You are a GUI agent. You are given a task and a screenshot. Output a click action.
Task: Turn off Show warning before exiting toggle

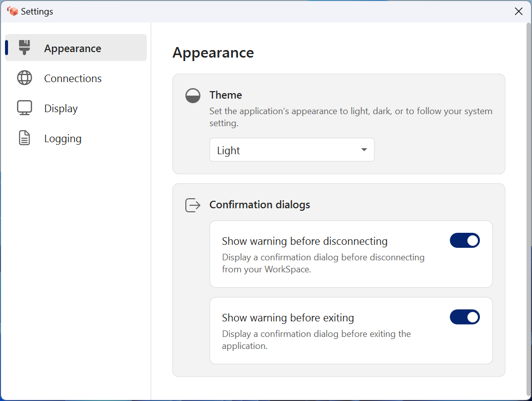[464, 317]
